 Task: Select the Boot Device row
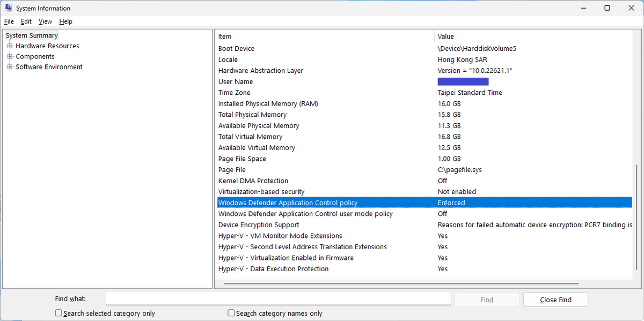pyautogui.click(x=424, y=48)
